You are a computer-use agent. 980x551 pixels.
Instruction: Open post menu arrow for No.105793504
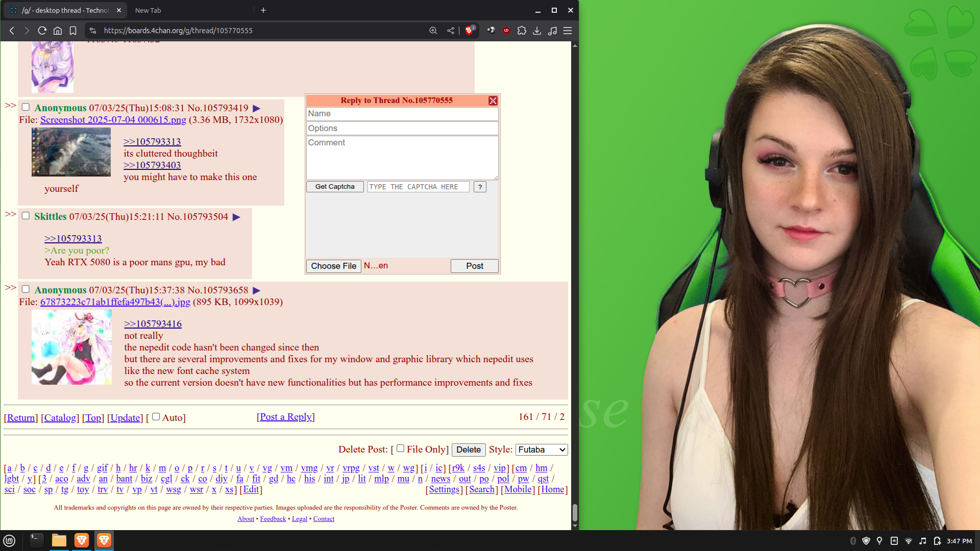pos(236,217)
